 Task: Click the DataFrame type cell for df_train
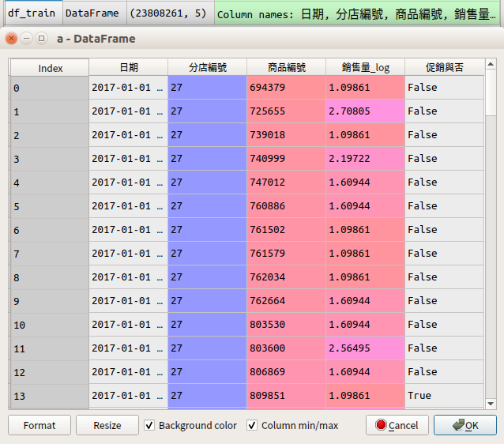tap(95, 13)
